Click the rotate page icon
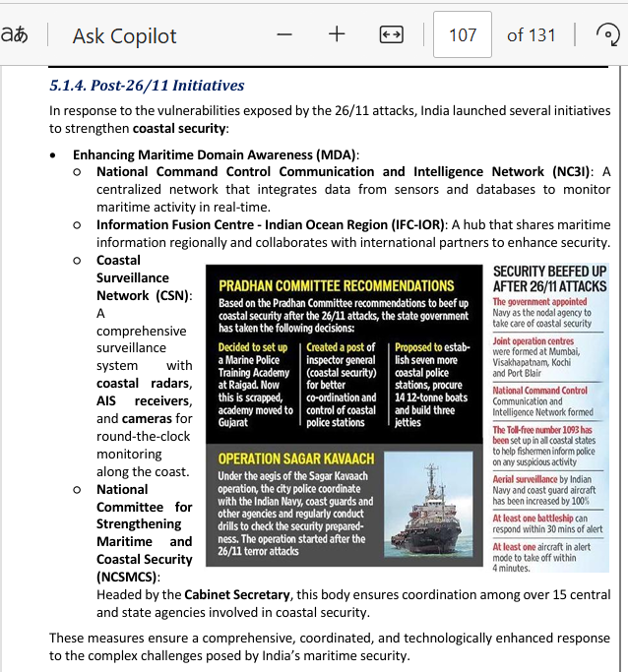 coord(609,35)
